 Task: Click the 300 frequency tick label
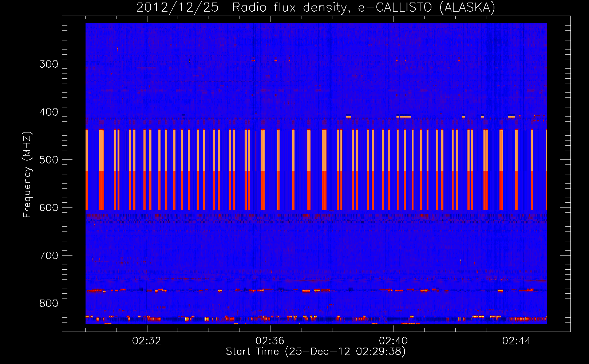[x=49, y=64]
